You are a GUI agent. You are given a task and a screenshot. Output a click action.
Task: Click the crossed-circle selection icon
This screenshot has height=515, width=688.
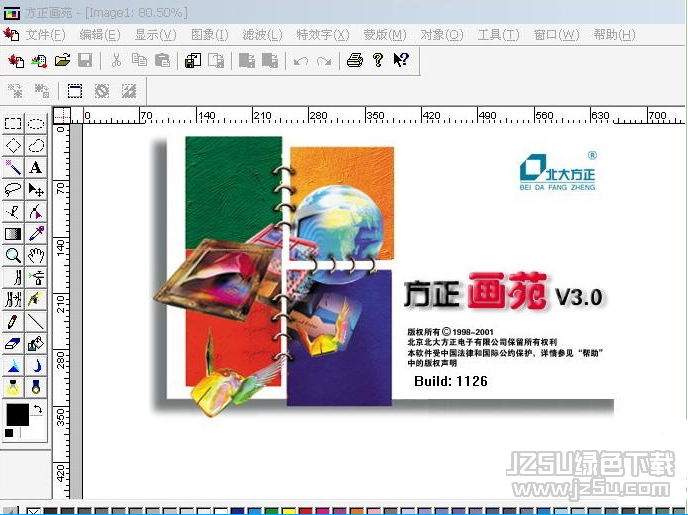[102, 91]
